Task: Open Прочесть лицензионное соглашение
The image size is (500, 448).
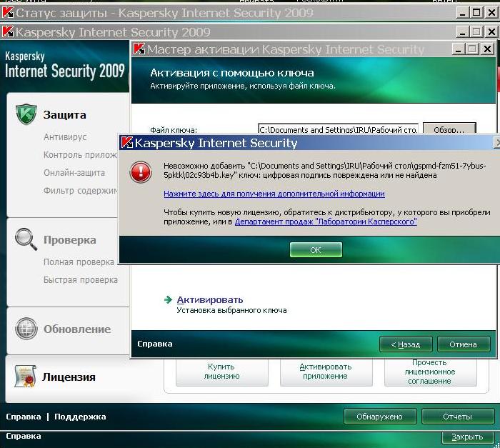Action: pyautogui.click(x=430, y=372)
